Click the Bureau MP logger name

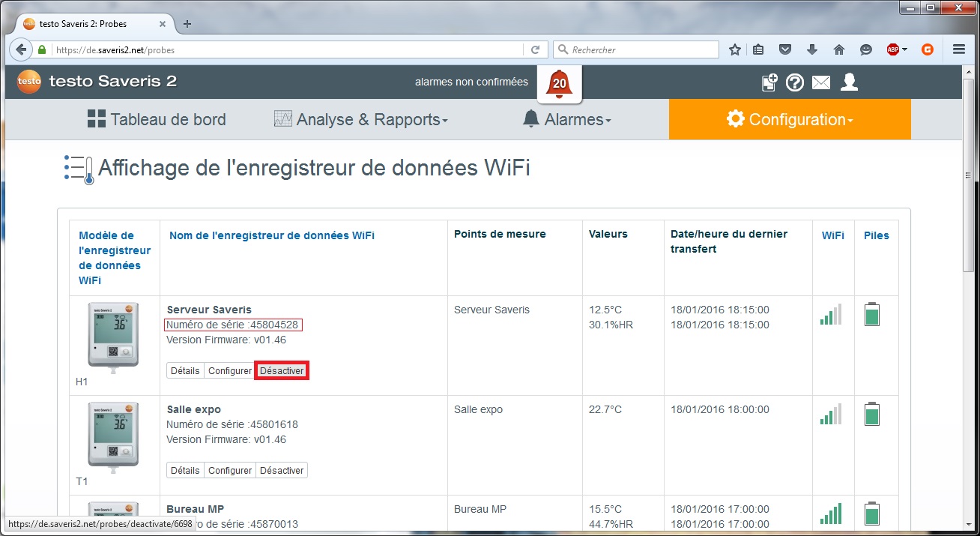point(195,509)
